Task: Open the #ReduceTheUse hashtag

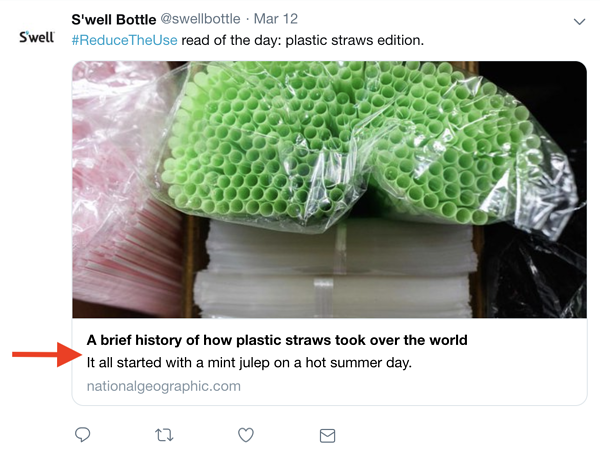Action: [124, 40]
